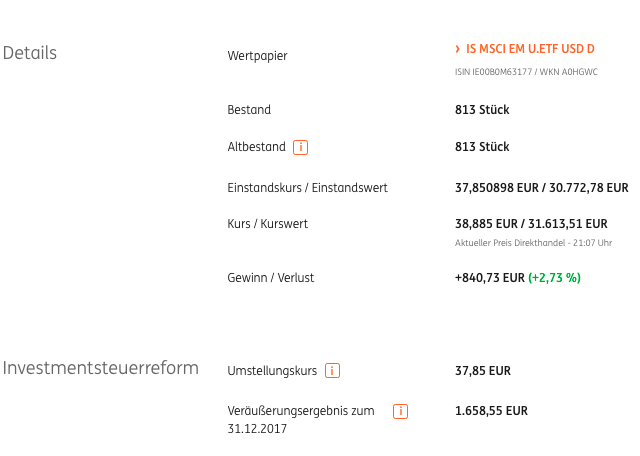Viewport: 640px width, 456px height.
Task: Click the info icon beside Altbestand
Action: pyautogui.click(x=300, y=147)
